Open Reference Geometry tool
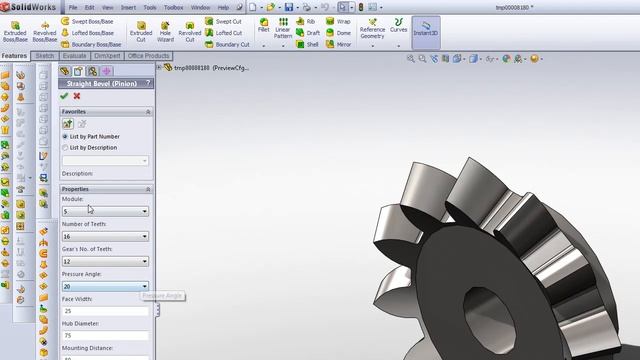Image resolution: width=640 pixels, height=360 pixels. (372, 29)
